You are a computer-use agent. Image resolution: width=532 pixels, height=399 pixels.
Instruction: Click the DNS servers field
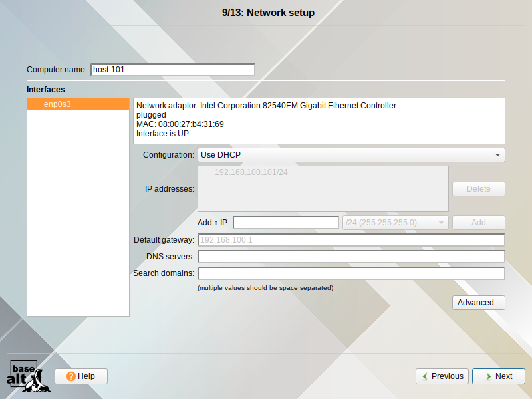(351, 257)
